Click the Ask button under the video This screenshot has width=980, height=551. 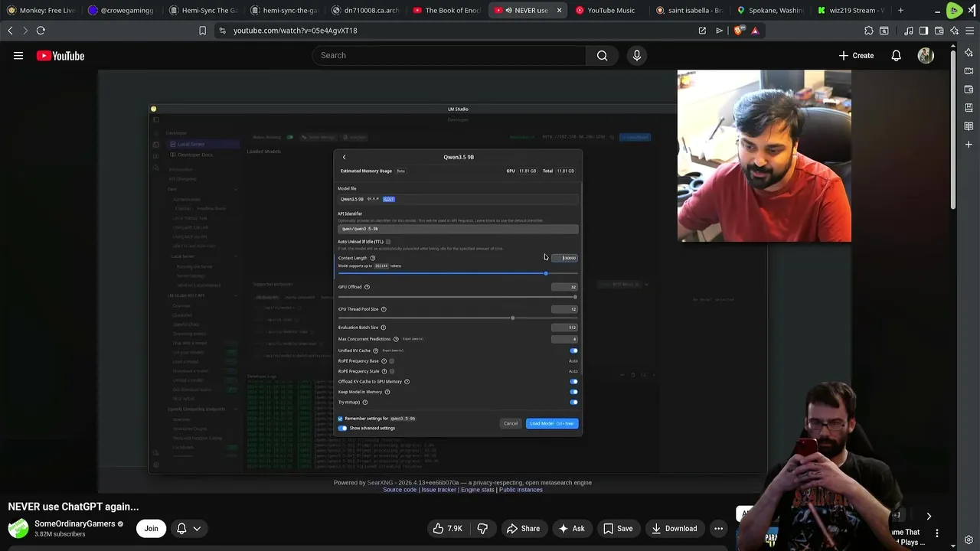click(x=571, y=528)
